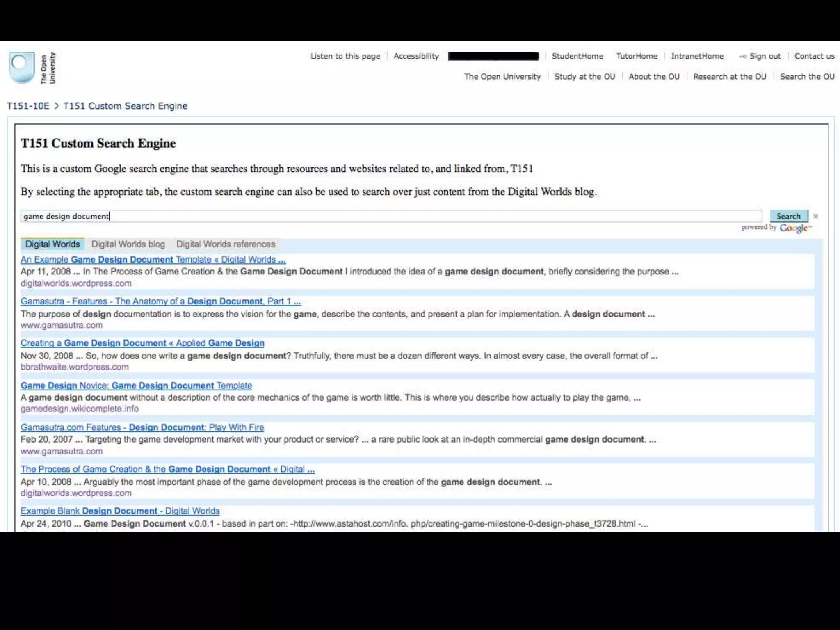Click the Open University logo
840x630 pixels.
point(32,68)
